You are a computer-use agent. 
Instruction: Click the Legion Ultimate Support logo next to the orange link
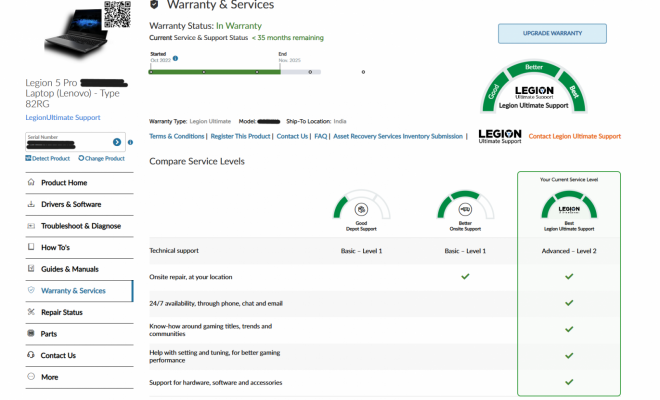(x=500, y=136)
